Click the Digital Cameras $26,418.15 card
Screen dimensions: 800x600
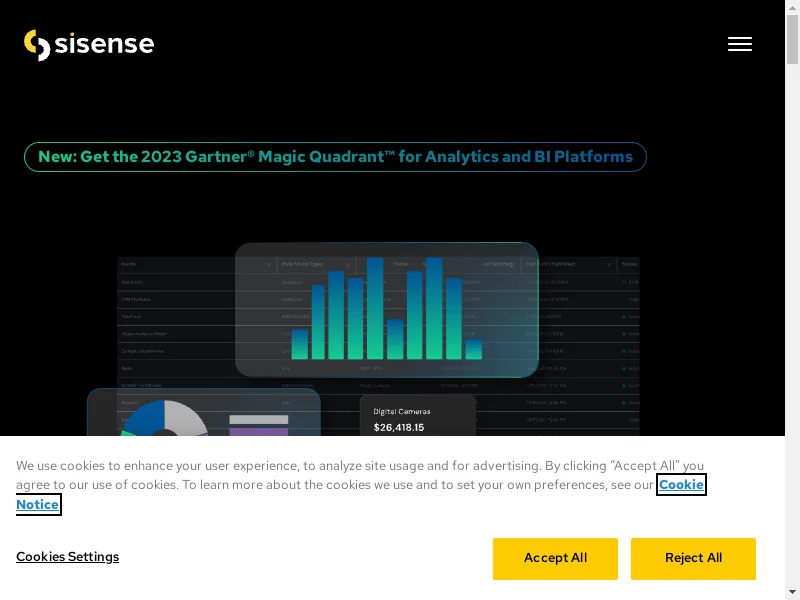pos(417,415)
